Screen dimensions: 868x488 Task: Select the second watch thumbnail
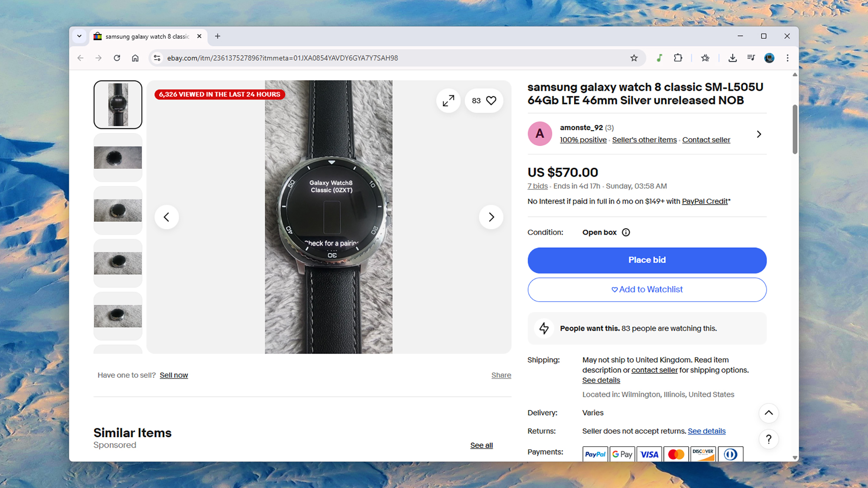118,157
